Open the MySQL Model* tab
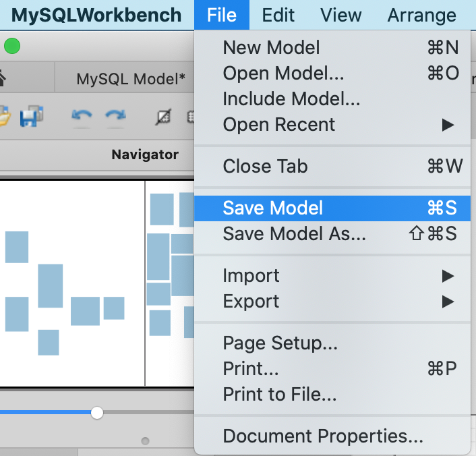The width and height of the screenshot is (476, 456). [x=131, y=79]
